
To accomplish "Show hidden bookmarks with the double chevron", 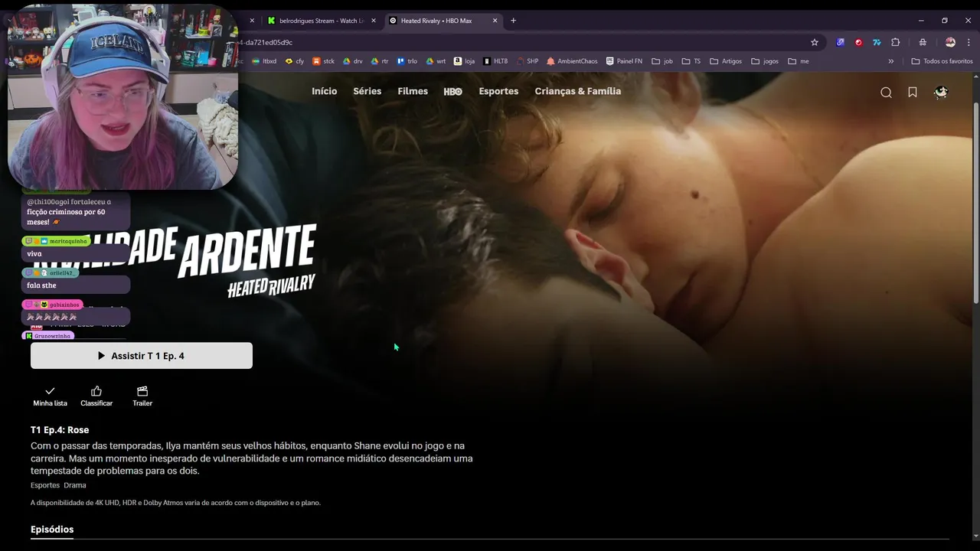I will (x=891, y=61).
